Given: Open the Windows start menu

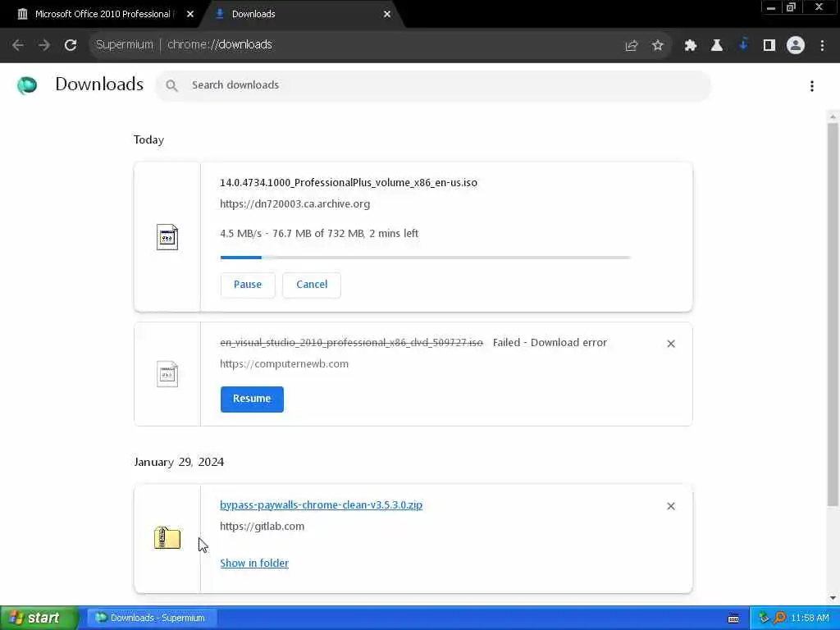Looking at the screenshot, I should coord(39,619).
